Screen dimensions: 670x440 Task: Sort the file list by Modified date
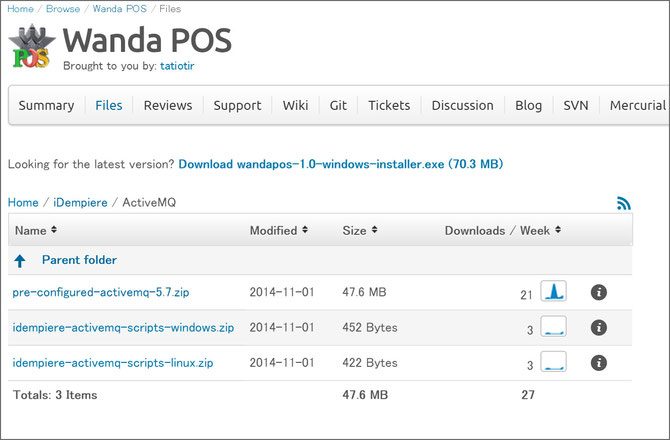279,230
